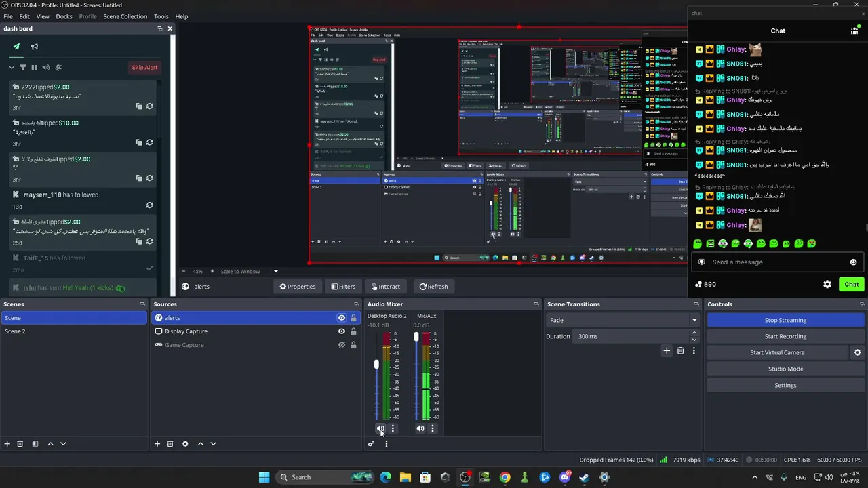Mute Desktop Audio 2
868x488 pixels.
tap(380, 428)
